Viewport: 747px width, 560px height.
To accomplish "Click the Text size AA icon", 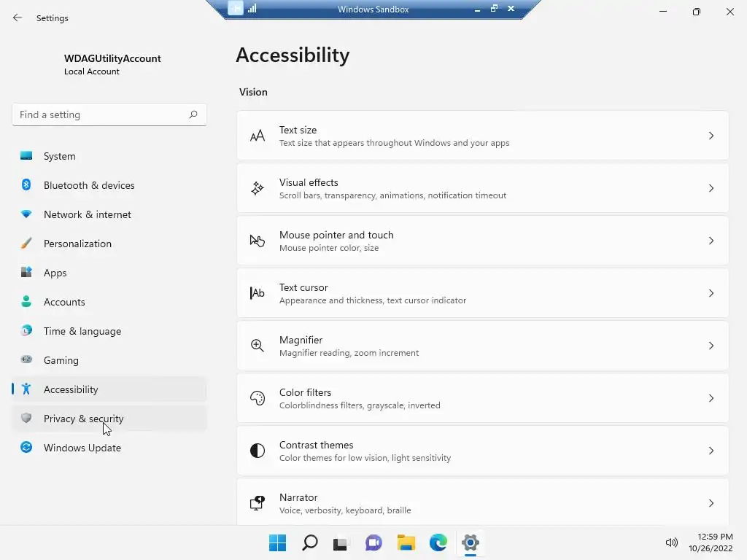I will [x=258, y=136].
